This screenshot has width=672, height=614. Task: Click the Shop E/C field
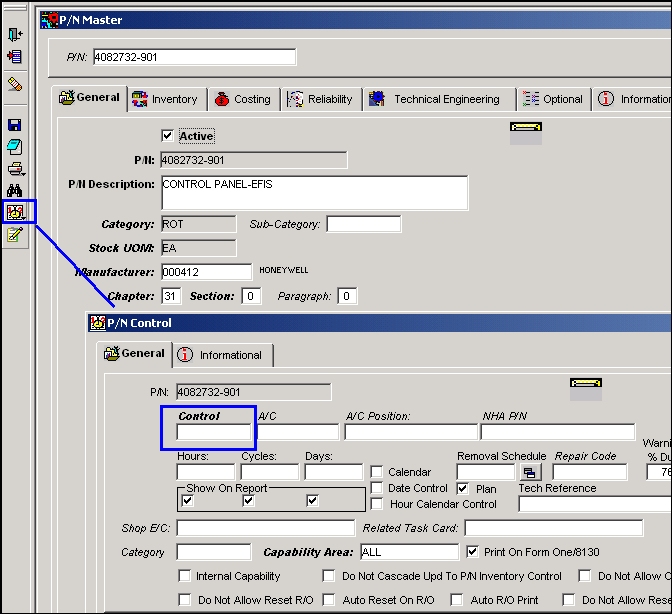pos(266,528)
